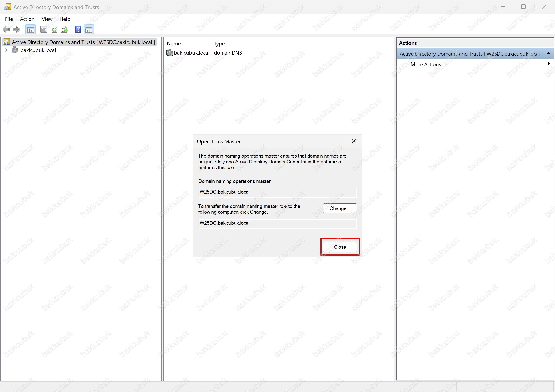Viewport: 555px width, 392px height.
Task: Click the Refresh toolbar icon
Action: coord(54,30)
